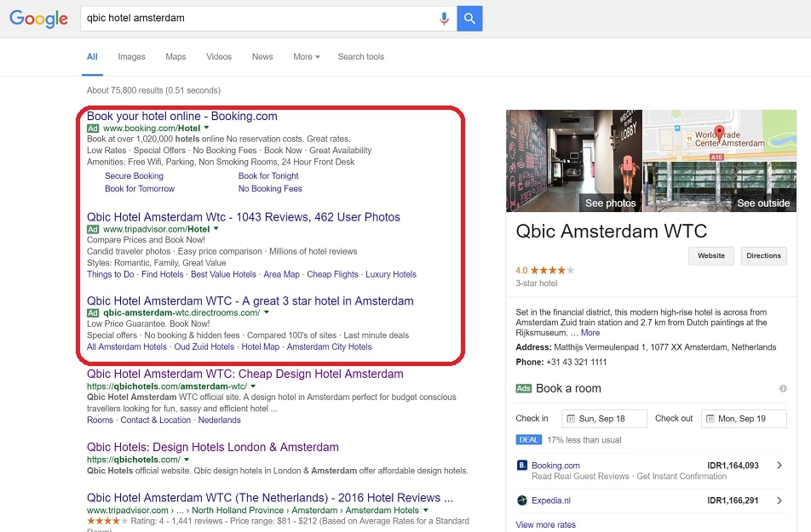The height and width of the screenshot is (532, 811).
Task: Click Book for Tomorrow sitelink
Action: pos(140,189)
